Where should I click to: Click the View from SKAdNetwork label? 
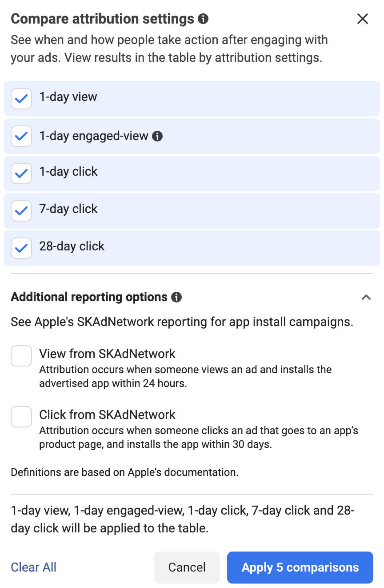108,354
